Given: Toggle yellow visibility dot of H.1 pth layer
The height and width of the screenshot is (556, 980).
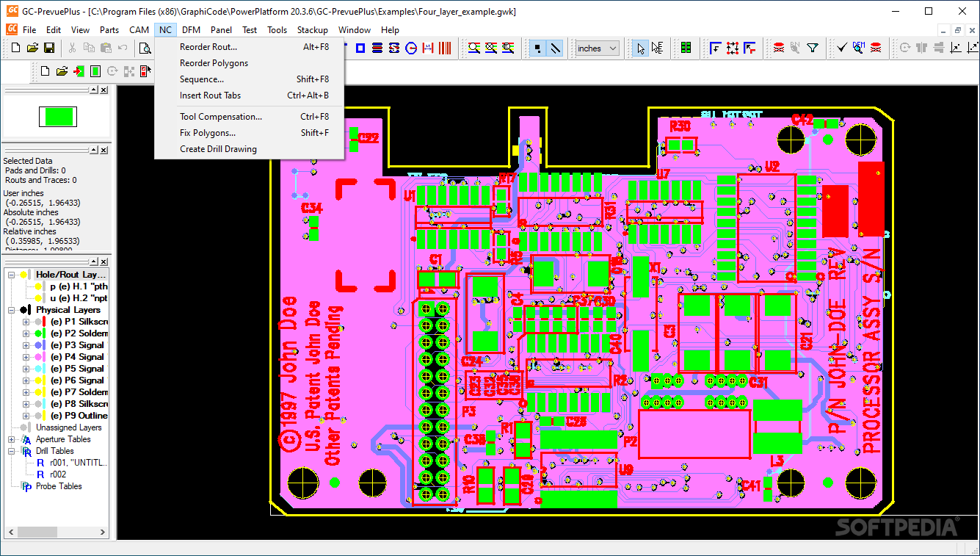Looking at the screenshot, I should (x=38, y=286).
